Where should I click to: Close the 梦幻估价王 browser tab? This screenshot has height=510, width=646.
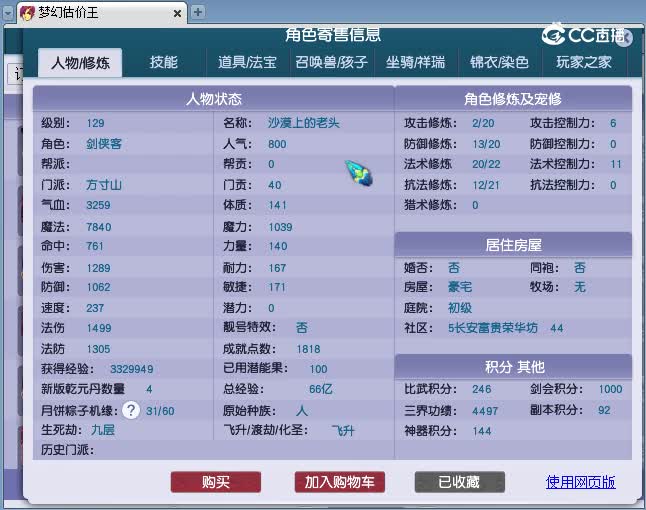tap(177, 14)
